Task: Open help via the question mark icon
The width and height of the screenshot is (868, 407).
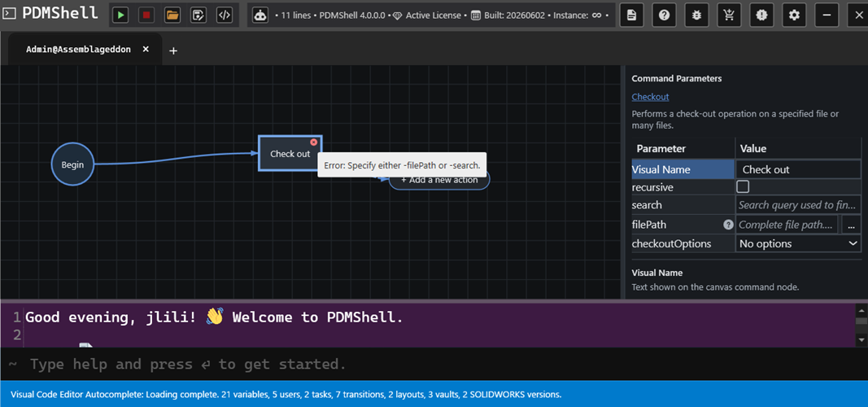Action: (x=664, y=15)
